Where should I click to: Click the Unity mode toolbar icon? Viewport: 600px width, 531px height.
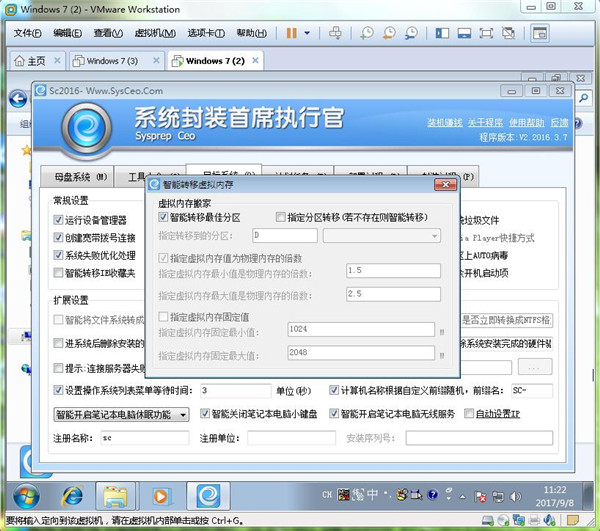pos(508,33)
